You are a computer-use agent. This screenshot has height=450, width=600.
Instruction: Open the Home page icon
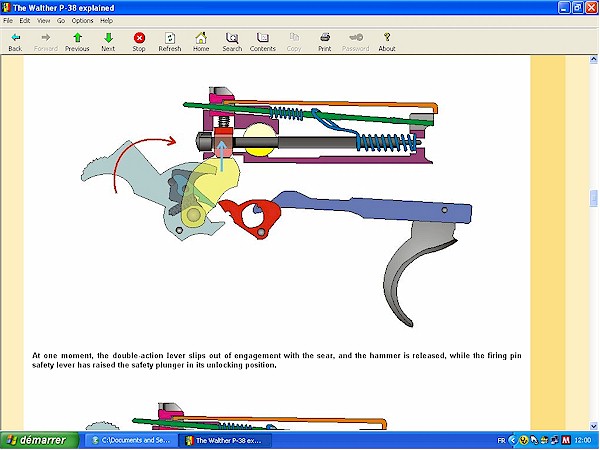point(201,42)
